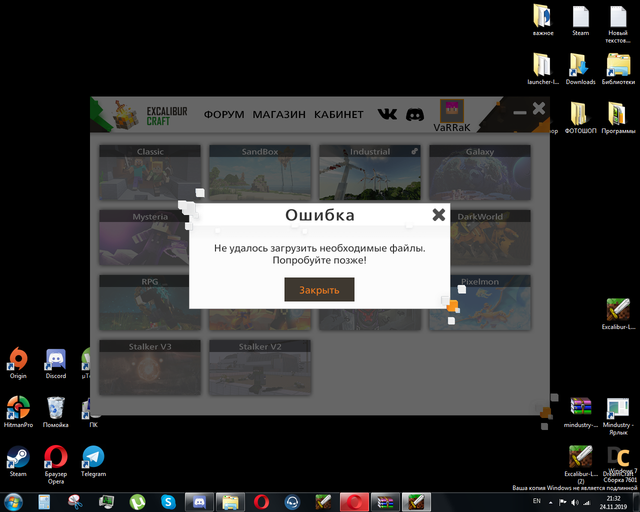Open the Браузер Opera desktop shortcut

(x=56, y=464)
